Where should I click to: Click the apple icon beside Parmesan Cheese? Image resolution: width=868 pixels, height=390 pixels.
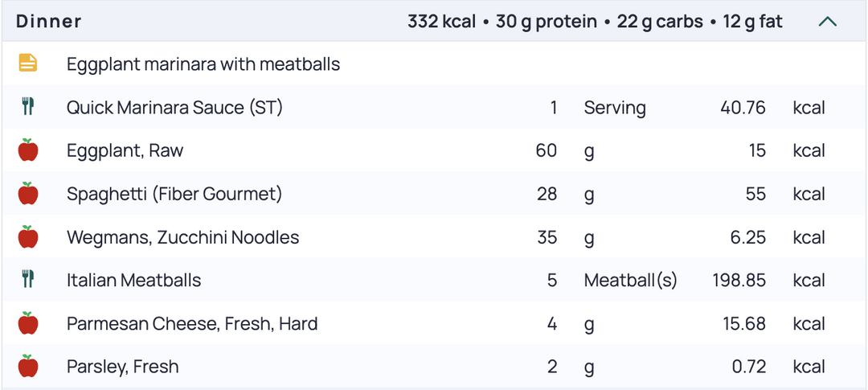pyautogui.click(x=28, y=323)
